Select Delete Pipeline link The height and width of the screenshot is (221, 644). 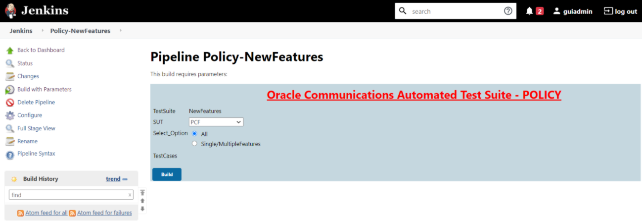point(36,102)
